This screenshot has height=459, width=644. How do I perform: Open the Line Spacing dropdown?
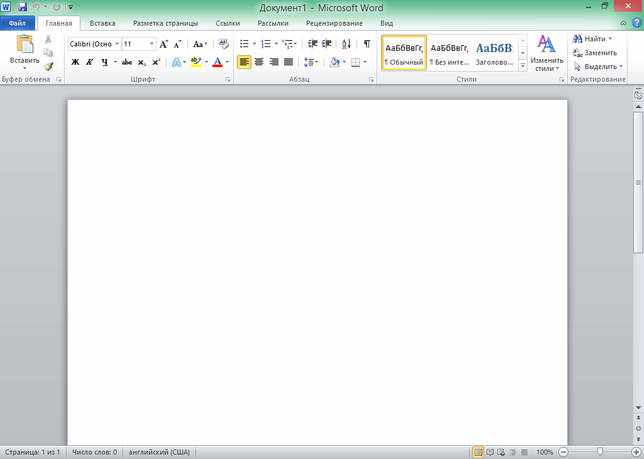310,62
